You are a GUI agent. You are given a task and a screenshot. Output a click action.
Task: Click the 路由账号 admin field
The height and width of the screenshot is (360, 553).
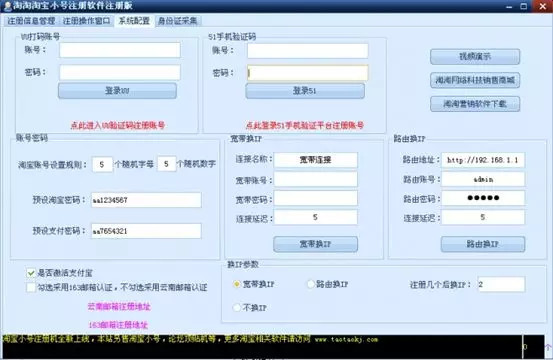coord(483,179)
